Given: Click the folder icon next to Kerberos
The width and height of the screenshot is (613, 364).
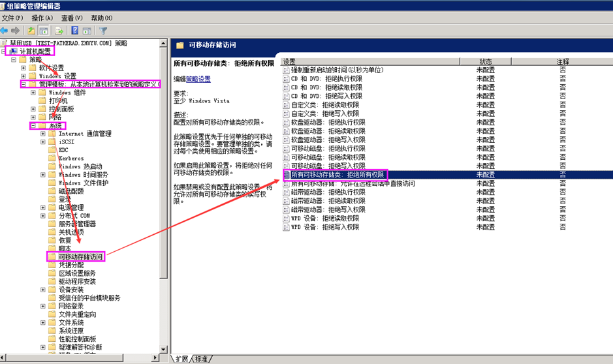Looking at the screenshot, I should tap(52, 158).
